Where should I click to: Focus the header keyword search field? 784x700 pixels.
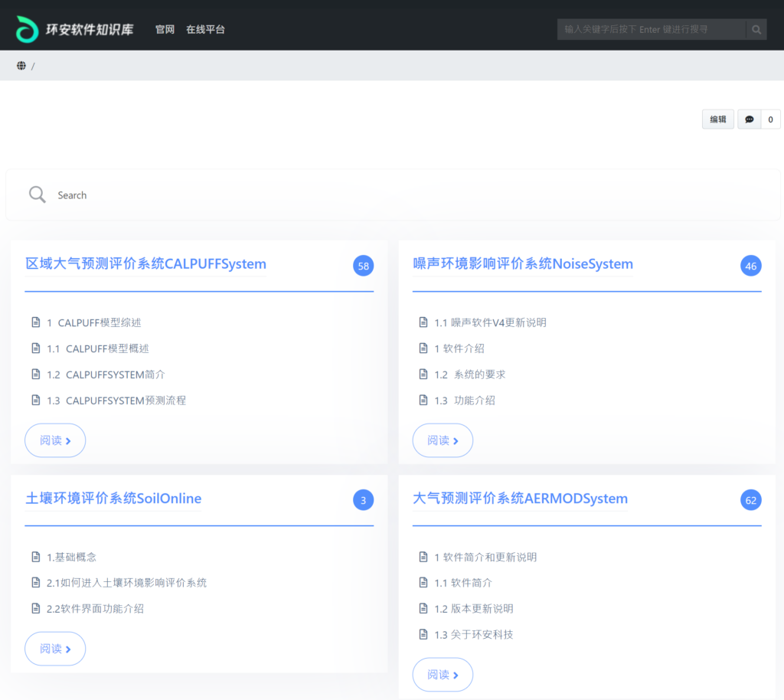(651, 30)
